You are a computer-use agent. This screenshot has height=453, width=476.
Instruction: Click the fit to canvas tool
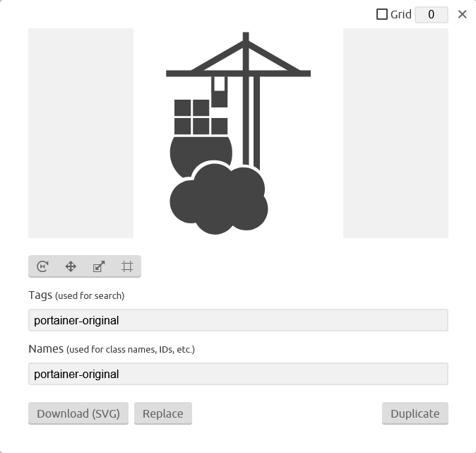[127, 266]
